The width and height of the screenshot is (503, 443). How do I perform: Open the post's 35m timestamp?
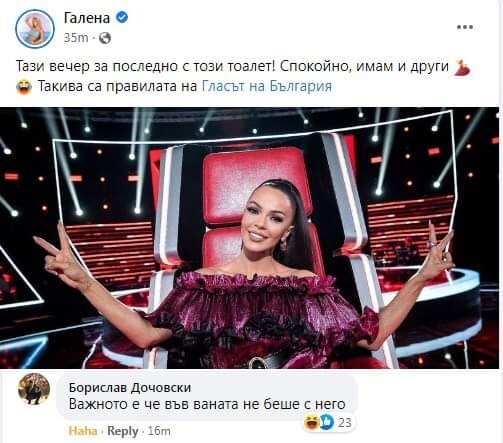point(76,38)
